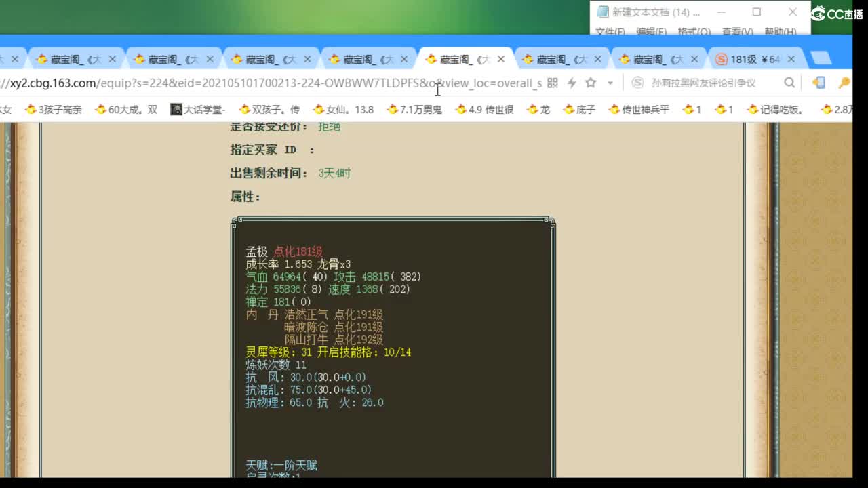
Task: Click the 抗混乱: 75.0 line
Action: [x=309, y=390]
